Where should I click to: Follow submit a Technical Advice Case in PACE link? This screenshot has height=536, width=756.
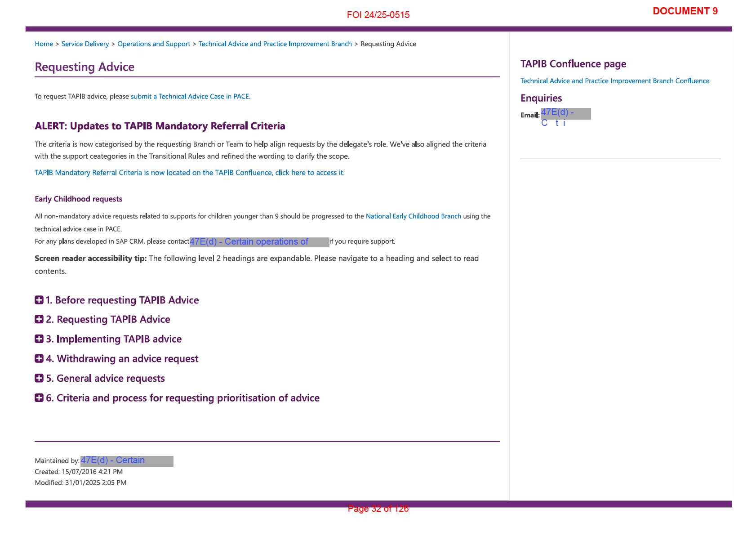[190, 96]
